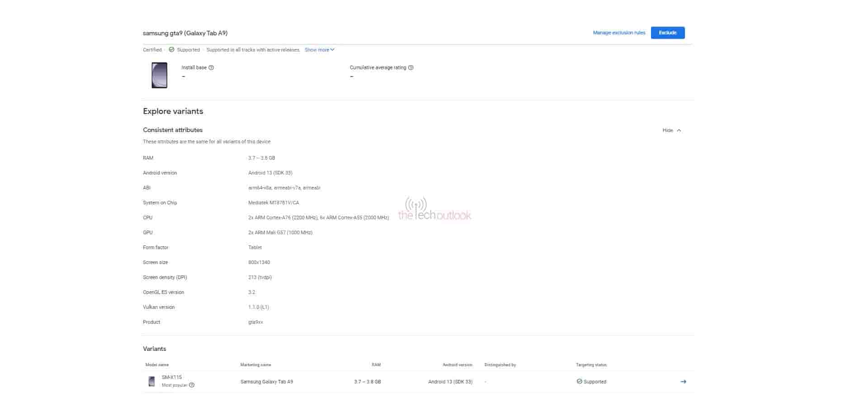Click the Model name column header
Screen dimensions: 868x416
pos(157,365)
